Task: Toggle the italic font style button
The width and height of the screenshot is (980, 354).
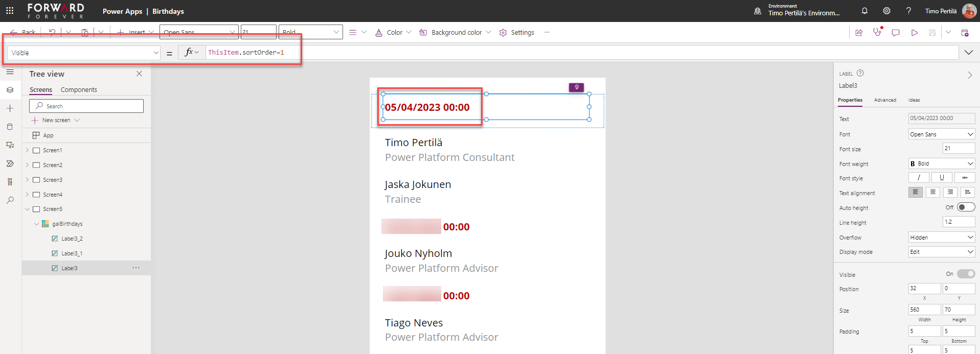Action: 919,178
